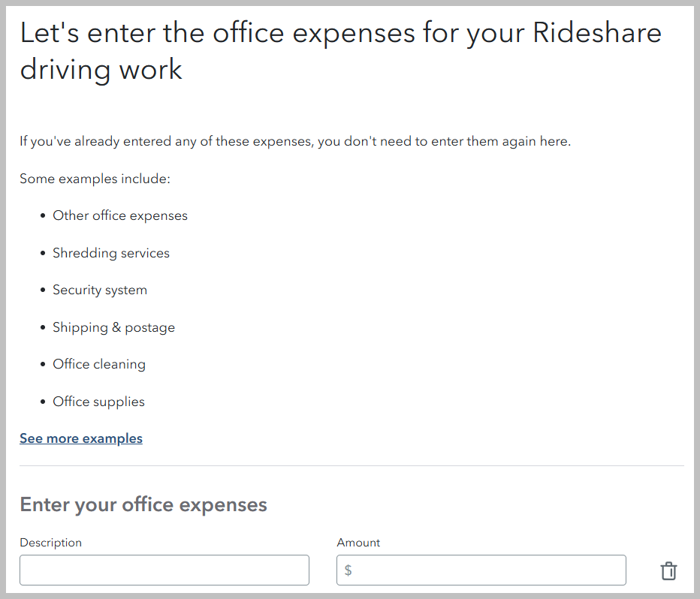Screen dimensions: 700x599
Task: Click the "Office supplies" example item
Action: 98,402
